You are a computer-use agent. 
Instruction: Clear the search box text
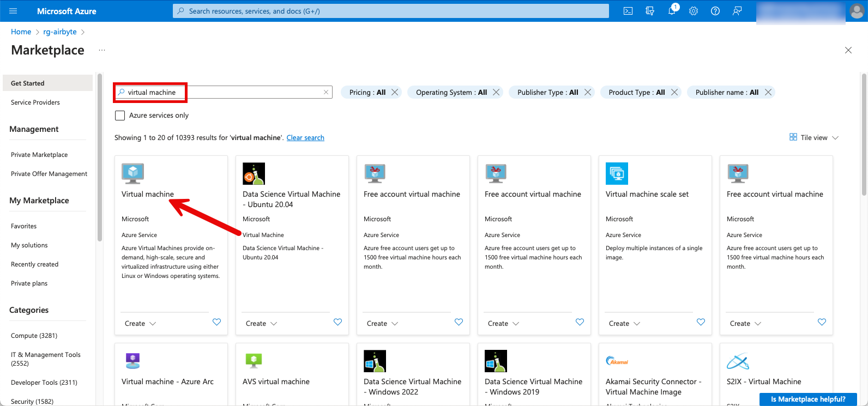tap(326, 92)
